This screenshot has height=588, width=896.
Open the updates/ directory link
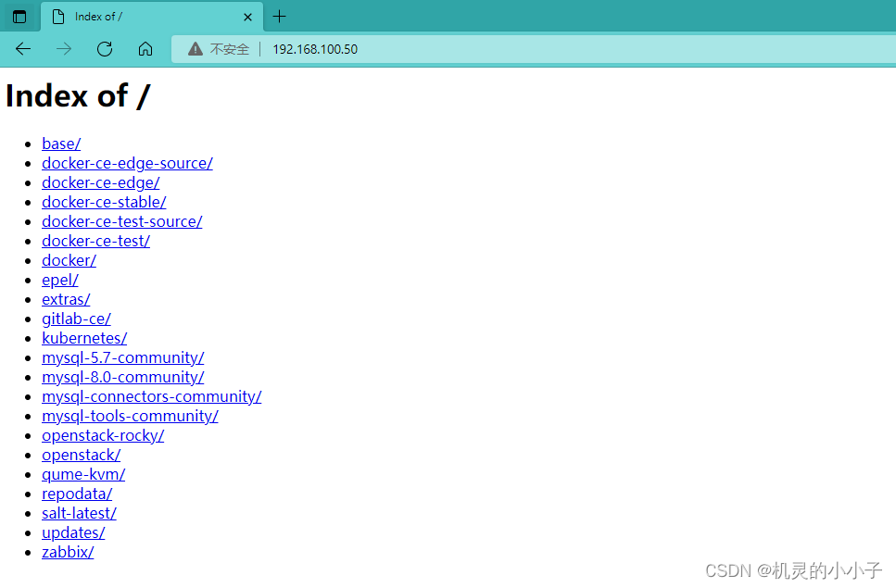(73, 532)
